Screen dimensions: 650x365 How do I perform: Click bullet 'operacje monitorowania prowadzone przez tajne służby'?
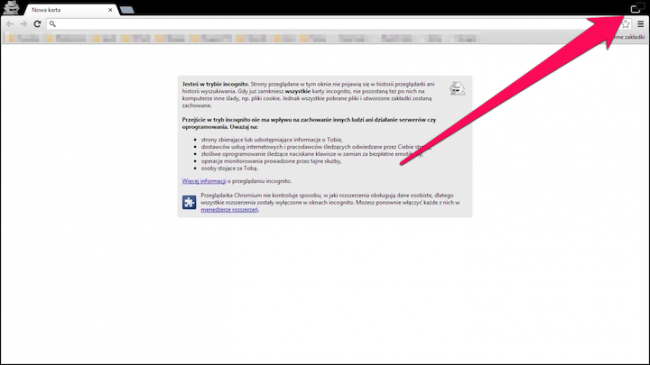271,161
